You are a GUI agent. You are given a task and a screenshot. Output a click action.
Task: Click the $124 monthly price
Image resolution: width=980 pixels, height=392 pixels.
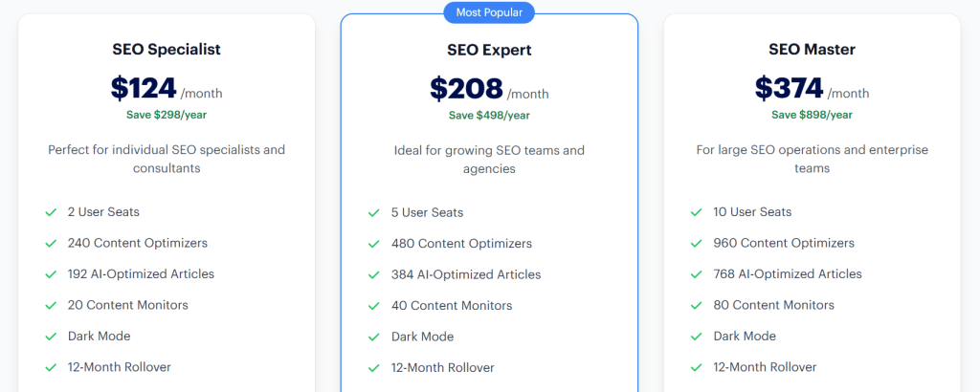(x=145, y=88)
